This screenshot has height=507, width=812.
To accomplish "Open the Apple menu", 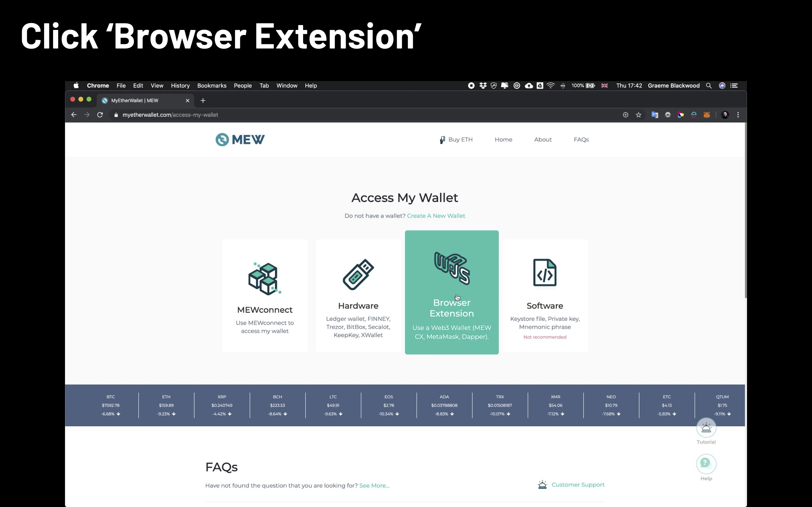I will click(x=76, y=85).
